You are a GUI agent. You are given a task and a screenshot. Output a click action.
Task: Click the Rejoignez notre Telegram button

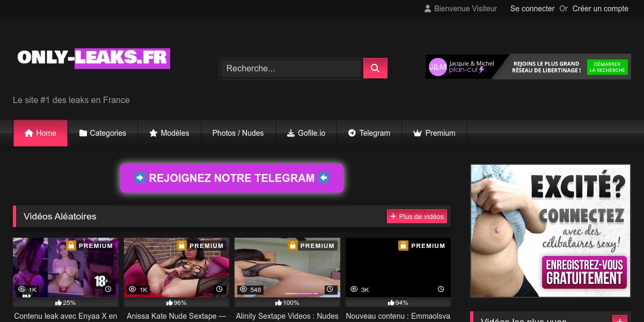(x=232, y=178)
